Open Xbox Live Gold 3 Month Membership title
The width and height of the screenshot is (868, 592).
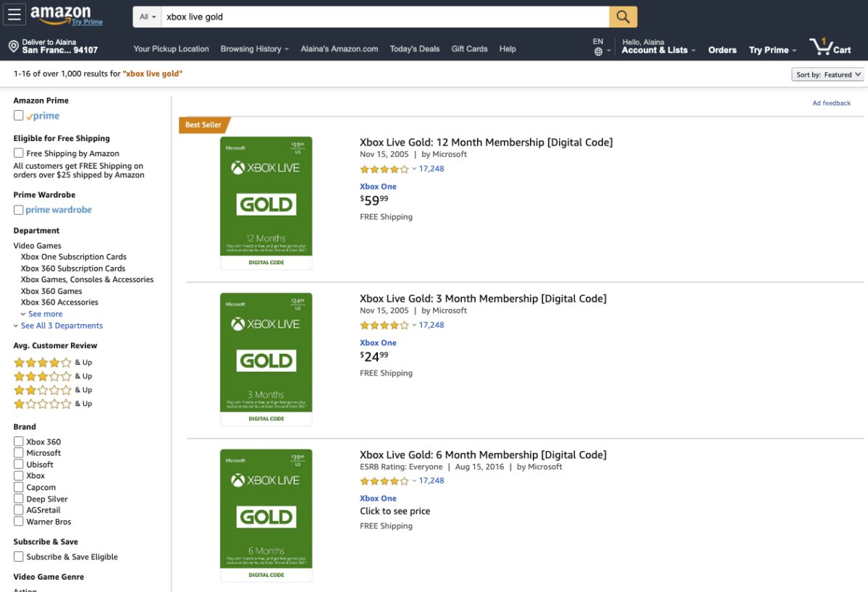(484, 299)
